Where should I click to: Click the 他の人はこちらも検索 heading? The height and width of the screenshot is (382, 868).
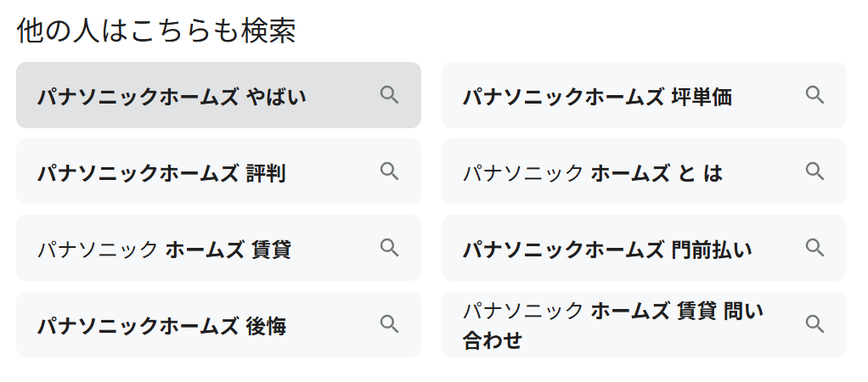(x=156, y=31)
